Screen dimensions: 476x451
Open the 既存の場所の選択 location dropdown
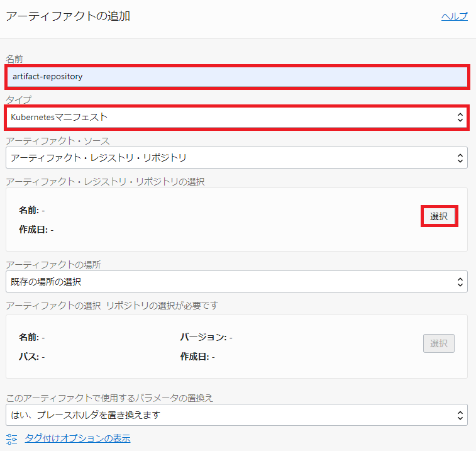pyautogui.click(x=237, y=281)
